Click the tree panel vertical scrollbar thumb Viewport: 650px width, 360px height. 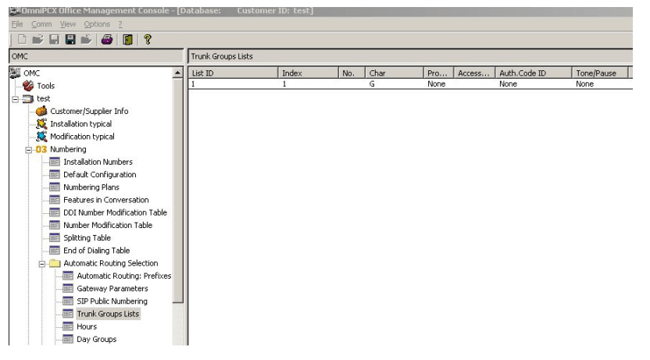coord(178,191)
